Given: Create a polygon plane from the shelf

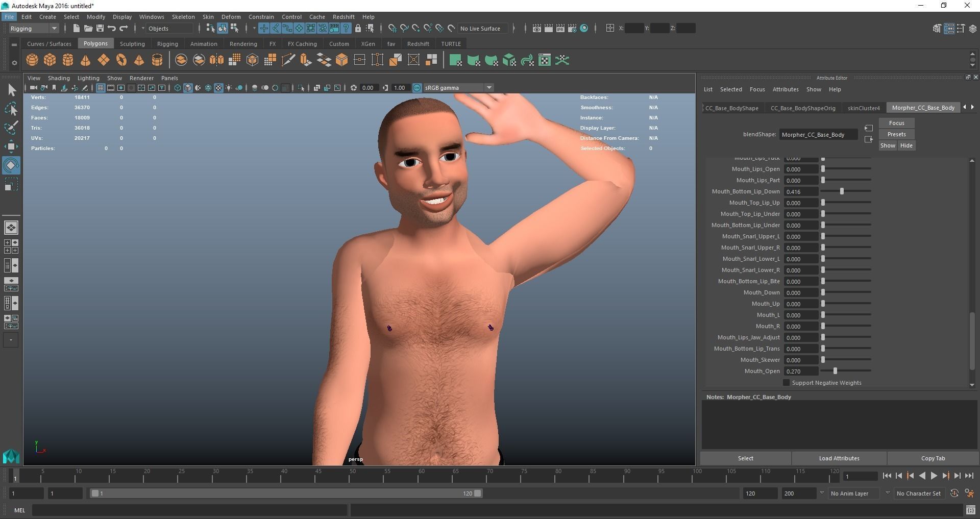Looking at the screenshot, I should pyautogui.click(x=104, y=60).
